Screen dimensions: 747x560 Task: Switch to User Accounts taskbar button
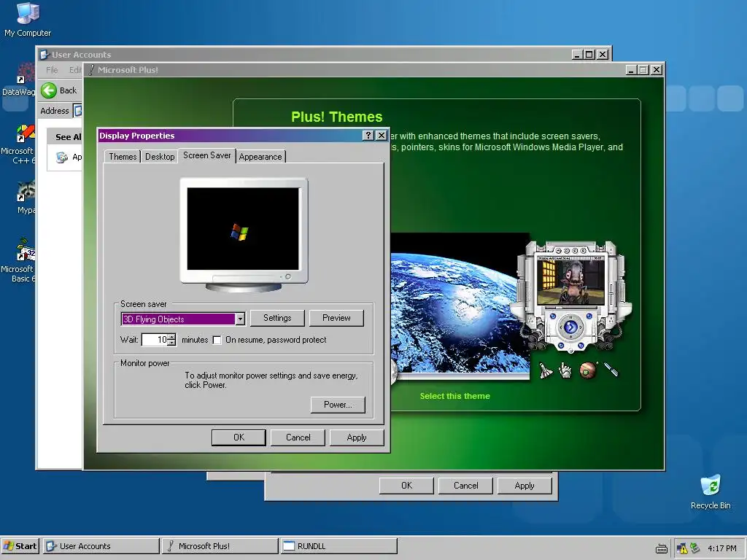point(101,546)
